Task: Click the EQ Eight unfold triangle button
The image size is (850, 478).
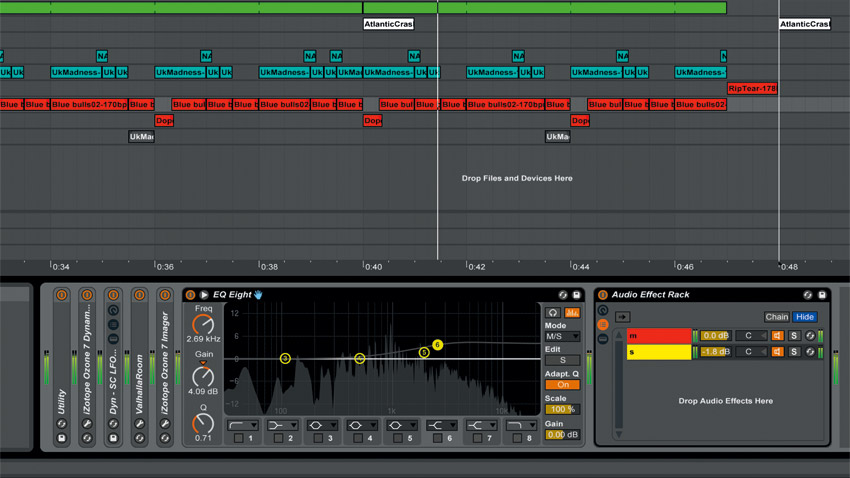Action: pyautogui.click(x=204, y=295)
